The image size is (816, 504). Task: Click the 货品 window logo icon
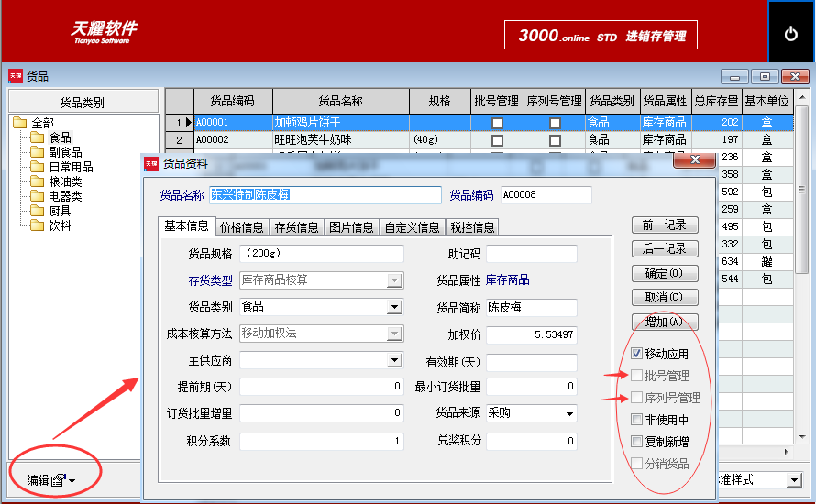pos(15,76)
